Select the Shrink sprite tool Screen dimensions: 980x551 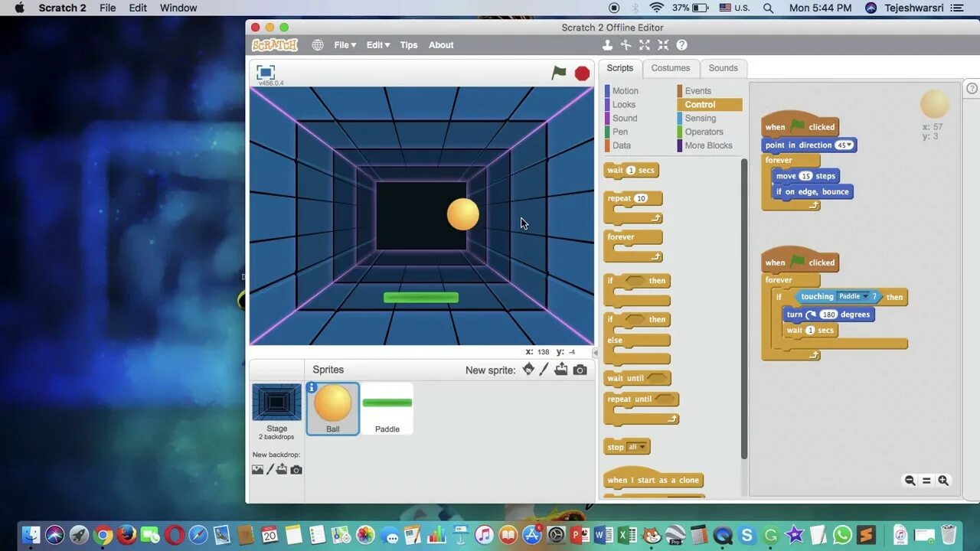coord(663,45)
